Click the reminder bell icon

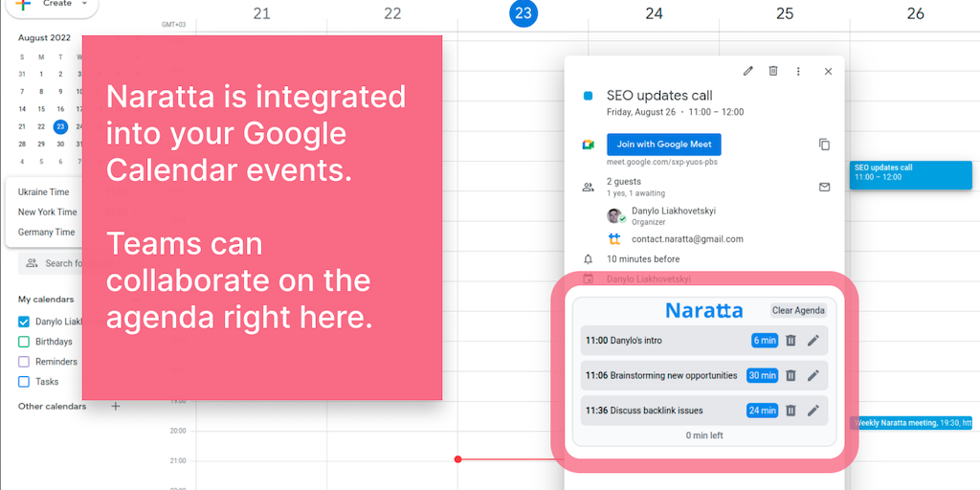tap(588, 258)
